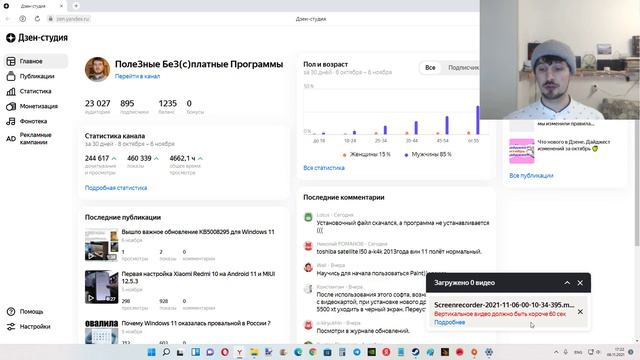The image size is (640, 360).
Task: Click Первая настройка Xiaomi Redmi 10 title
Action: pos(198,278)
